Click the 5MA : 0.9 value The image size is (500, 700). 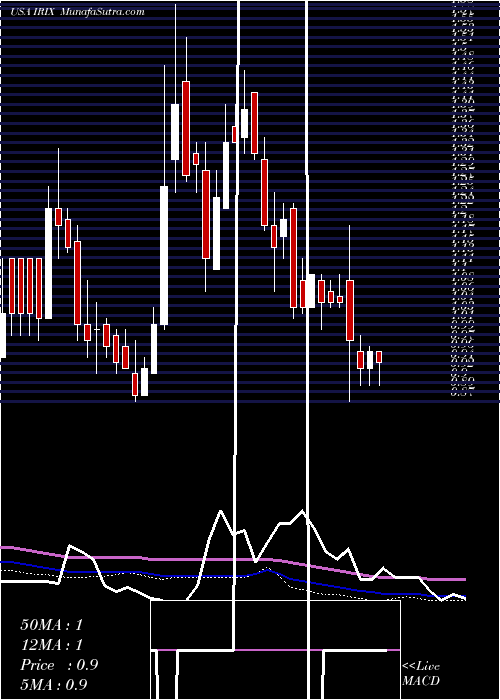click(54, 684)
